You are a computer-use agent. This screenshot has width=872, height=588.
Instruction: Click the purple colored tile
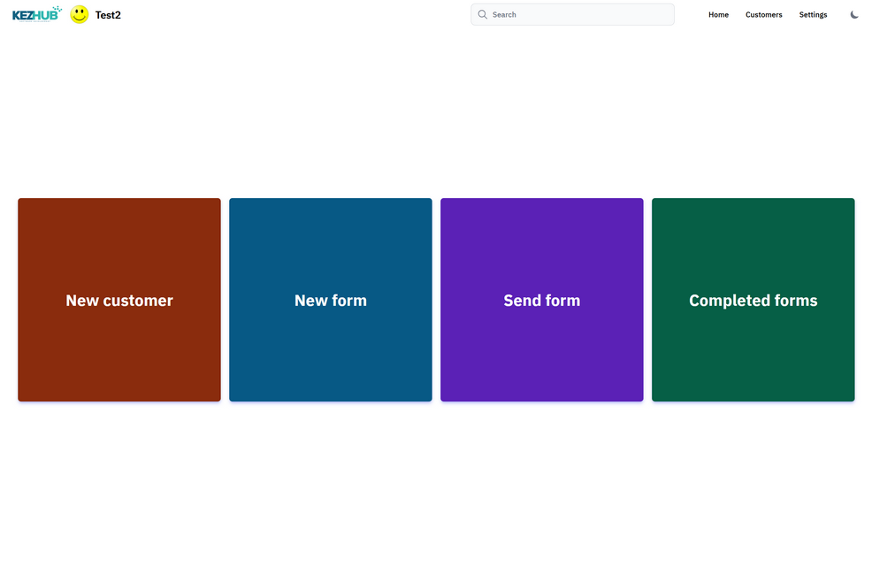click(541, 354)
